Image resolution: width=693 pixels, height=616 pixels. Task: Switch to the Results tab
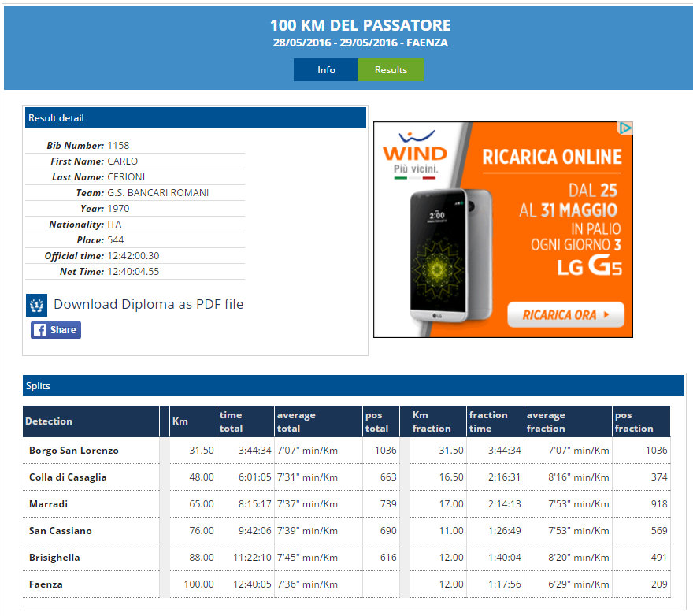(391, 70)
